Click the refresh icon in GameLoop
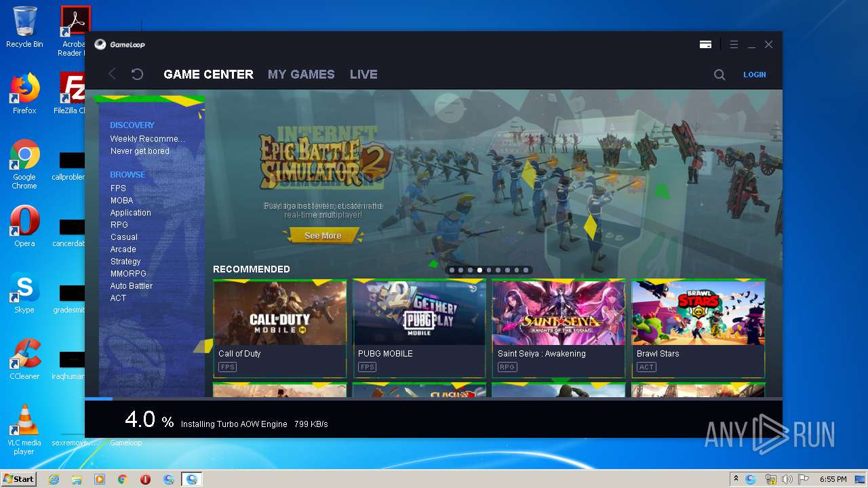Viewport: 868px width, 488px height. click(137, 75)
